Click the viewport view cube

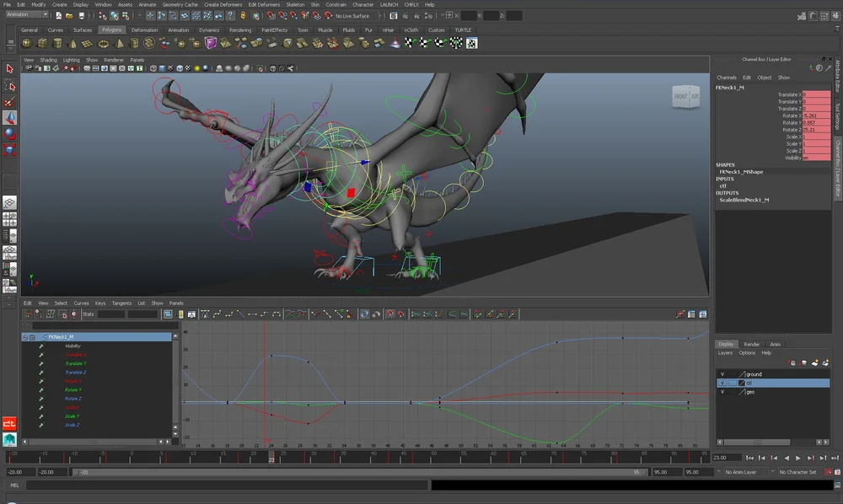pyautogui.click(x=685, y=96)
